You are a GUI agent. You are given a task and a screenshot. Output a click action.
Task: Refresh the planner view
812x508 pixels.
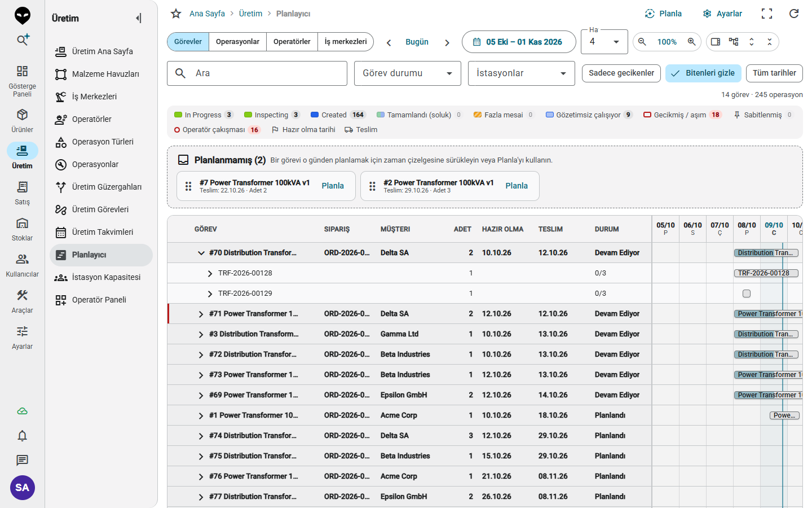pyautogui.click(x=794, y=14)
